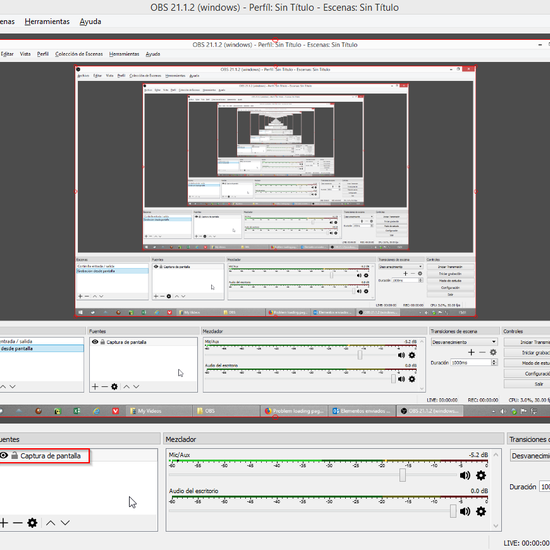Click the Mic/Aux slider handle in previewed Mezclador
Viewport: 550px width, 550px height.
pos(360,355)
